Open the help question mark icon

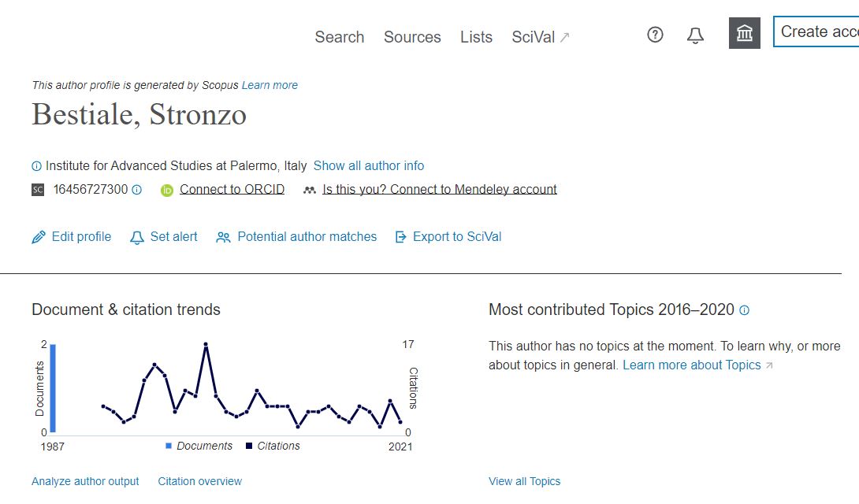coord(655,35)
